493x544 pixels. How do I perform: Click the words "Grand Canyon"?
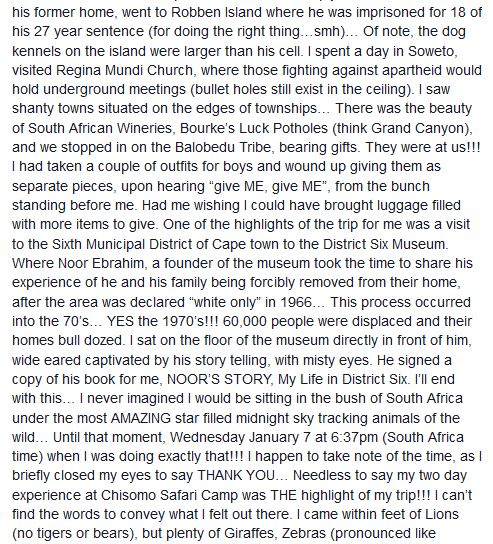pos(419,128)
